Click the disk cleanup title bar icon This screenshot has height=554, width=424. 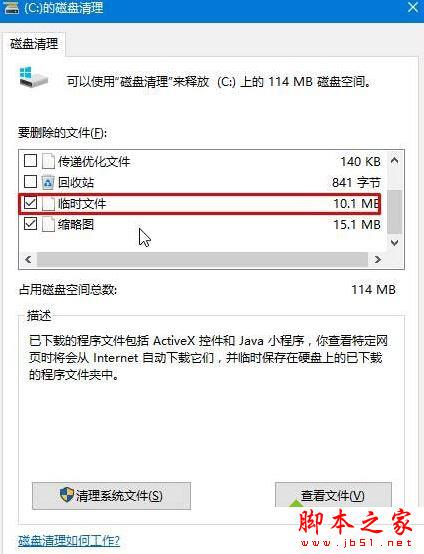click(x=11, y=8)
